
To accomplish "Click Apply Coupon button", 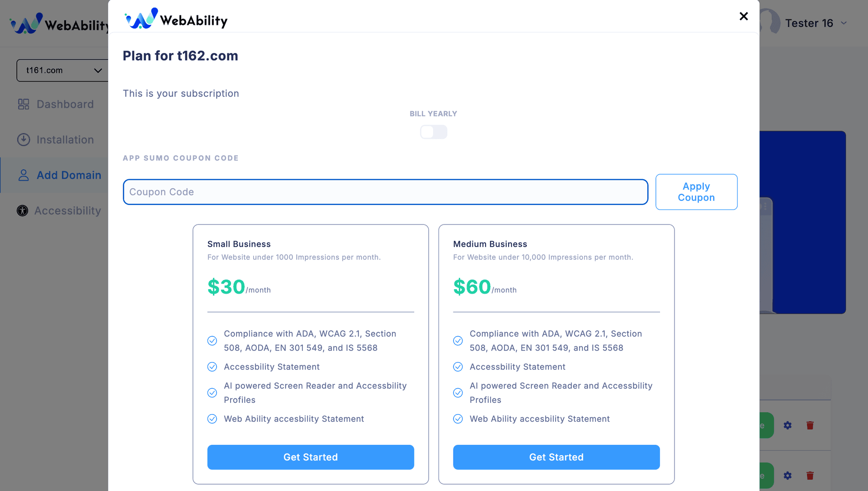I will click(x=696, y=191).
